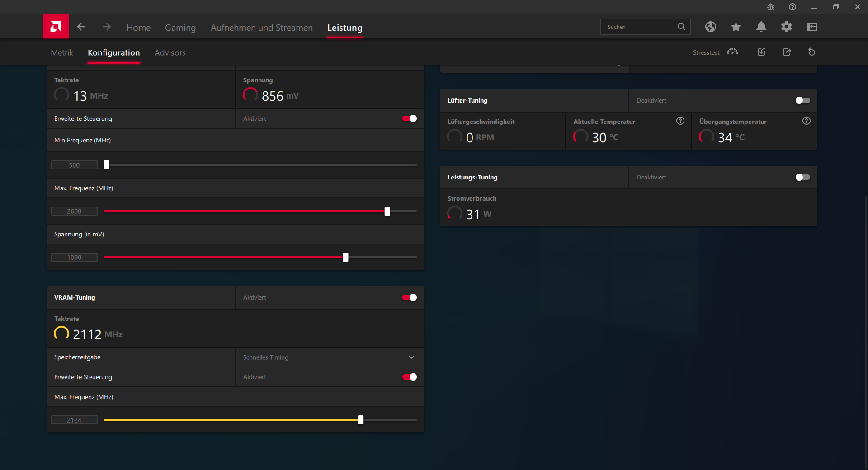Click the Lüfter-Tuning heading
This screenshot has height=470, width=868.
tap(467, 100)
